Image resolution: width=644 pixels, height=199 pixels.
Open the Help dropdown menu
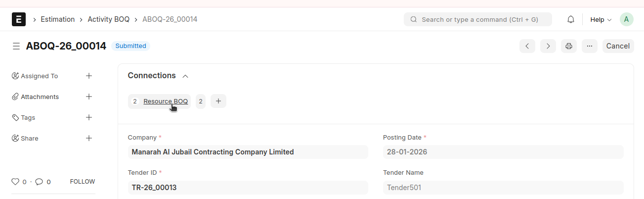tap(601, 19)
